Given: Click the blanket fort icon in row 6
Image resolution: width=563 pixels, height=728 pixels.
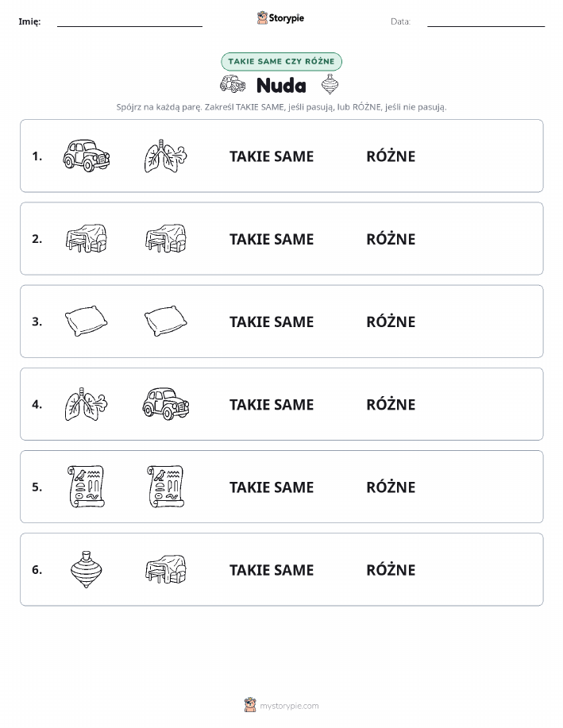Looking at the screenshot, I should 166,569.
